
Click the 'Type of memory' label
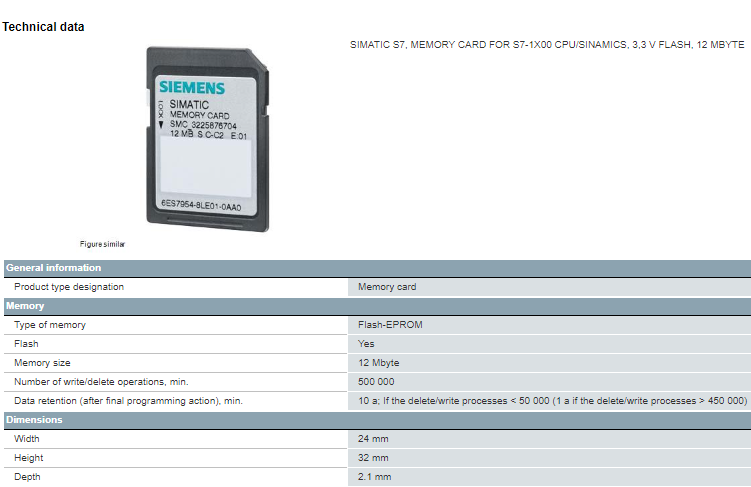50,325
